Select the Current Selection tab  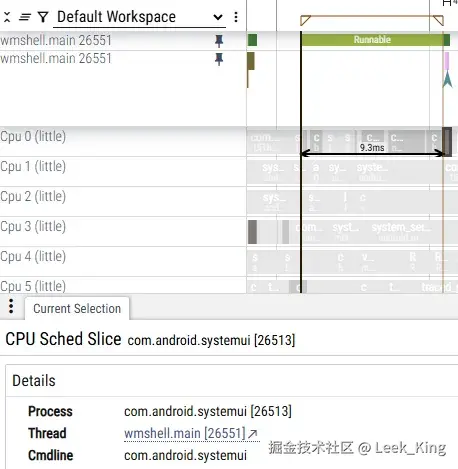(77, 308)
